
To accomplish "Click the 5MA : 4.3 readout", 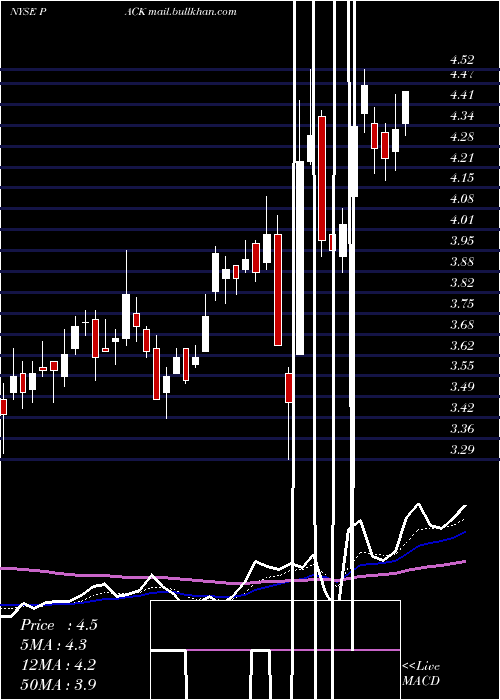I will 54,645.
